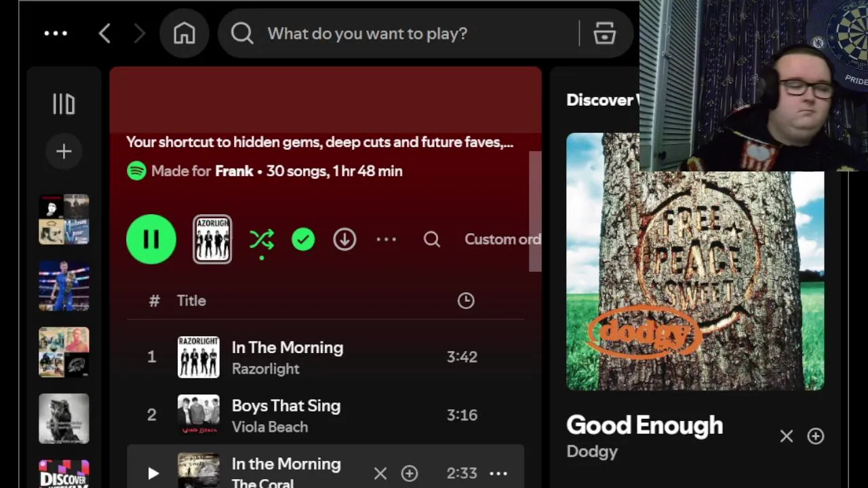868x488 pixels.
Task: Hide The Coral track with X icon
Action: pyautogui.click(x=380, y=473)
